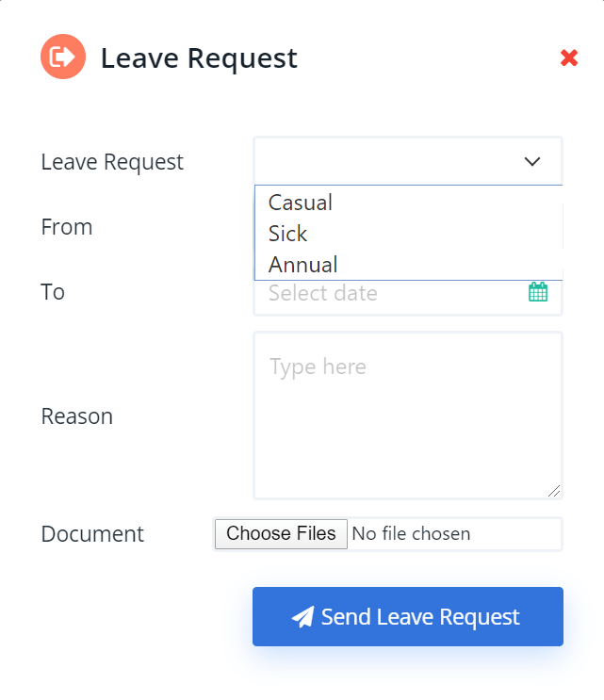Screen dimensions: 604x700
Task: Click the Choose Files button
Action: tap(281, 533)
